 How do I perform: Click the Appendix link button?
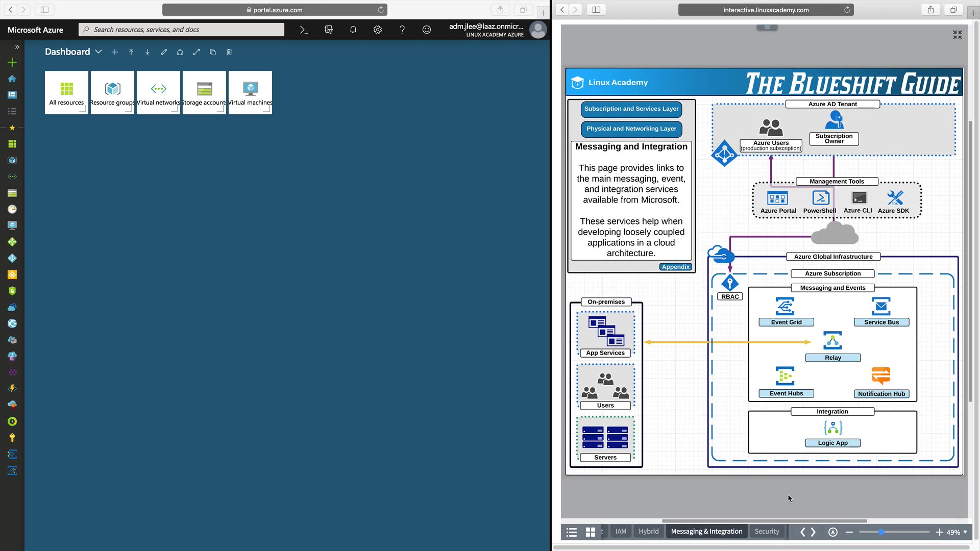(x=675, y=267)
